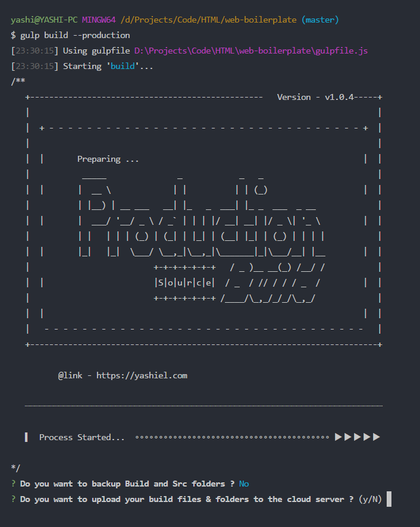Click the '@link' label
This screenshot has height=527, width=420.
click(x=70, y=375)
